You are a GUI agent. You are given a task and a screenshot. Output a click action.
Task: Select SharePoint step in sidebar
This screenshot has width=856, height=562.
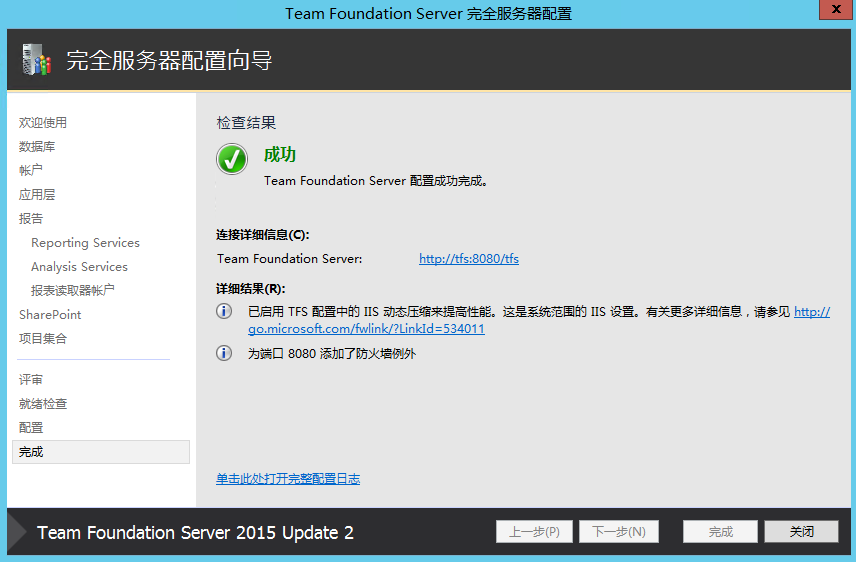(50, 315)
